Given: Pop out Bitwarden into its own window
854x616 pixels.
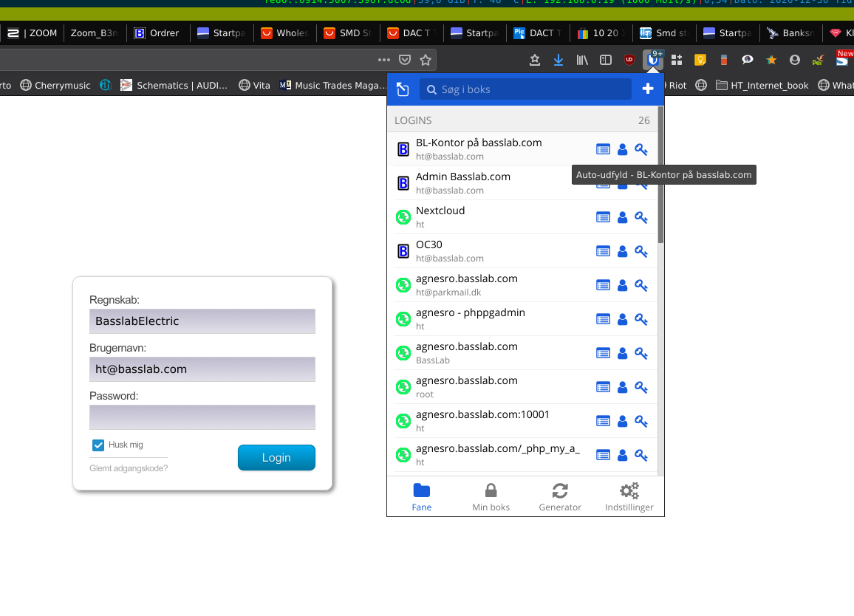Looking at the screenshot, I should coord(403,89).
